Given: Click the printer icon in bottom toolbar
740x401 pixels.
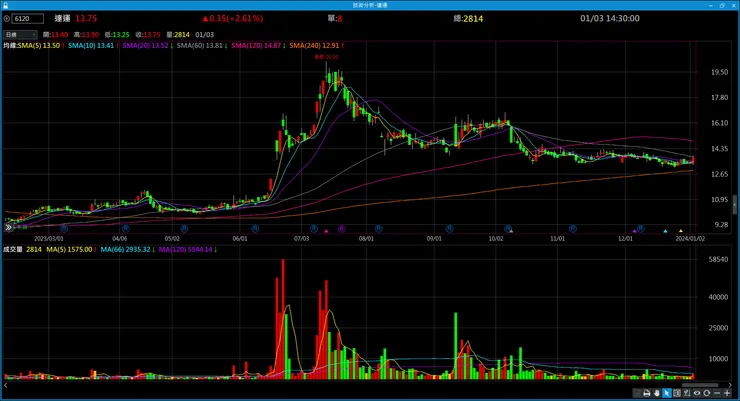Looking at the screenshot, I should pos(647,393).
